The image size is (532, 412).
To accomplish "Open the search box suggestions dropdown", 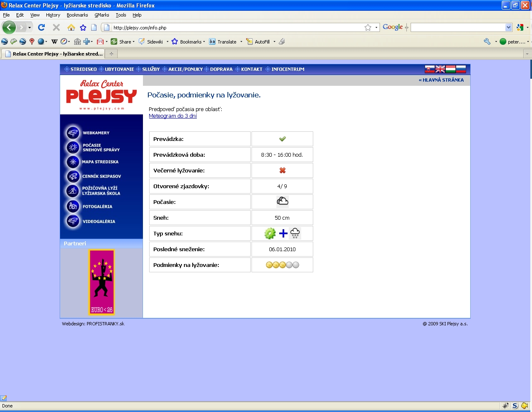I will [x=509, y=27].
